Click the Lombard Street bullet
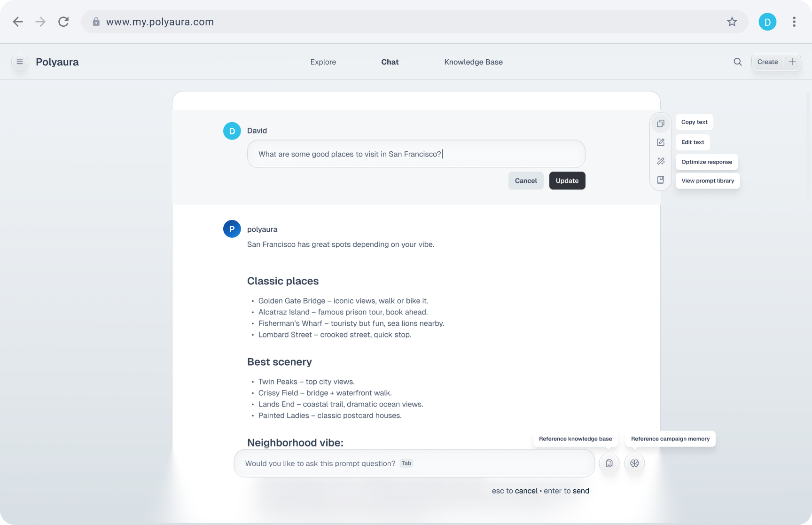 coord(335,335)
